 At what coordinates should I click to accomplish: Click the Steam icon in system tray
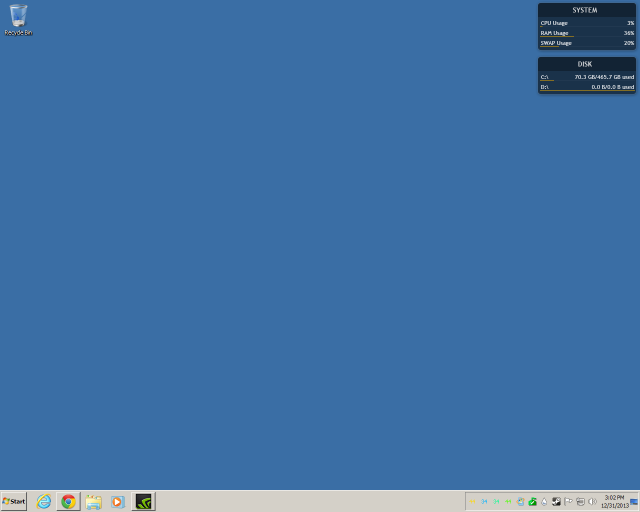tap(556, 501)
